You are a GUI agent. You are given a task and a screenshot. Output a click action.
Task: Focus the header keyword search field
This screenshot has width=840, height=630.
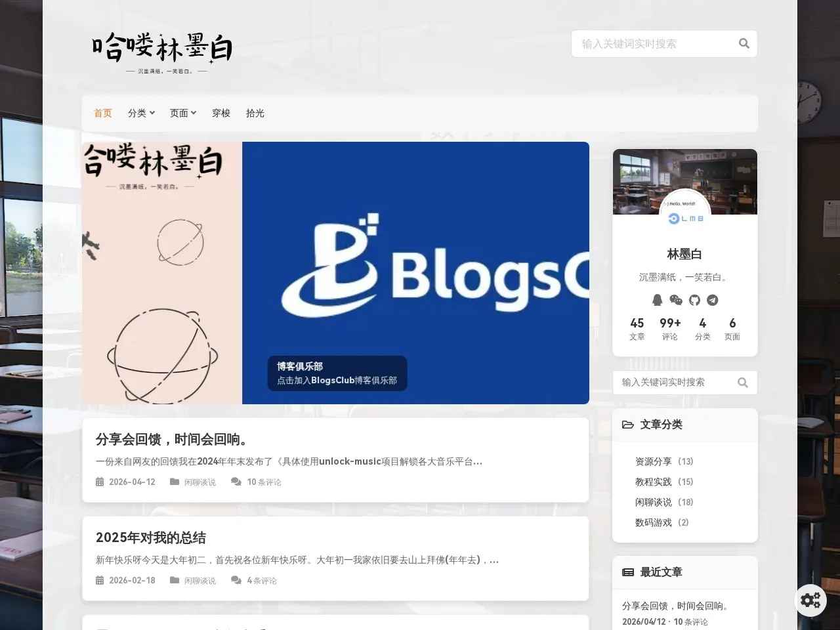coord(664,43)
